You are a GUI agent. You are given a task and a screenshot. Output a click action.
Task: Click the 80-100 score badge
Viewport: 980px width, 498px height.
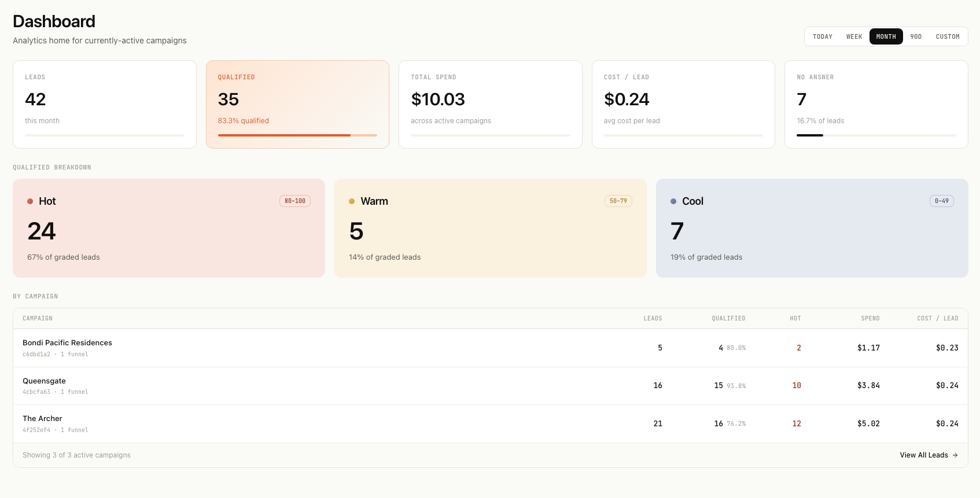(295, 201)
